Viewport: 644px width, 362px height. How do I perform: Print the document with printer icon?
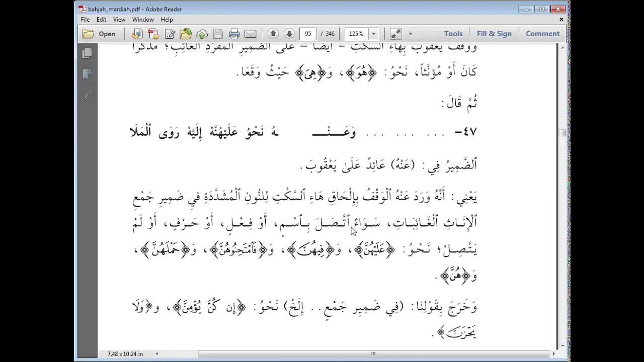(234, 34)
